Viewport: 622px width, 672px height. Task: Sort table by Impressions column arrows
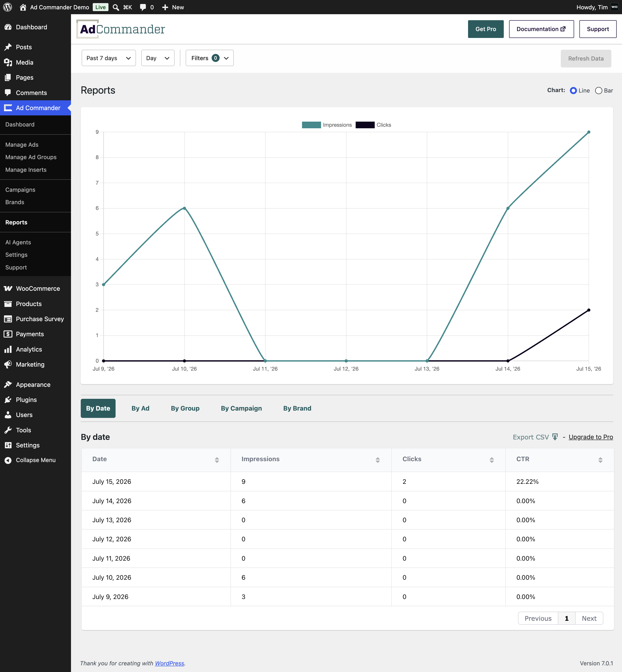coord(378,460)
